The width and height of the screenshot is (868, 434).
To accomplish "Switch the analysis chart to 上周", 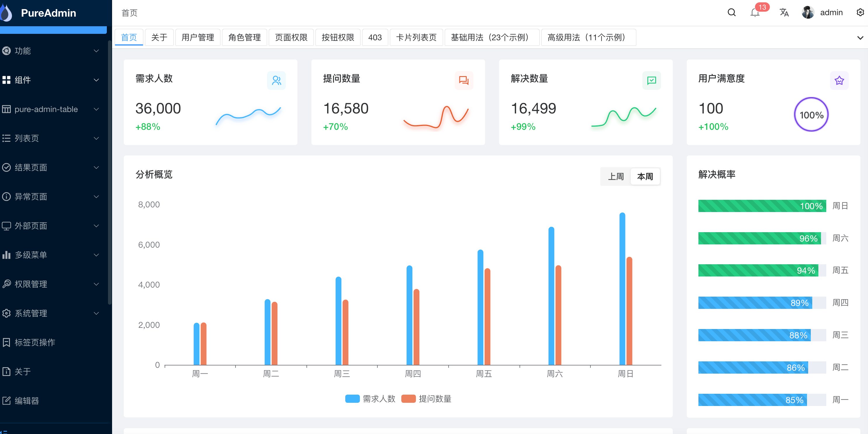I will click(616, 176).
